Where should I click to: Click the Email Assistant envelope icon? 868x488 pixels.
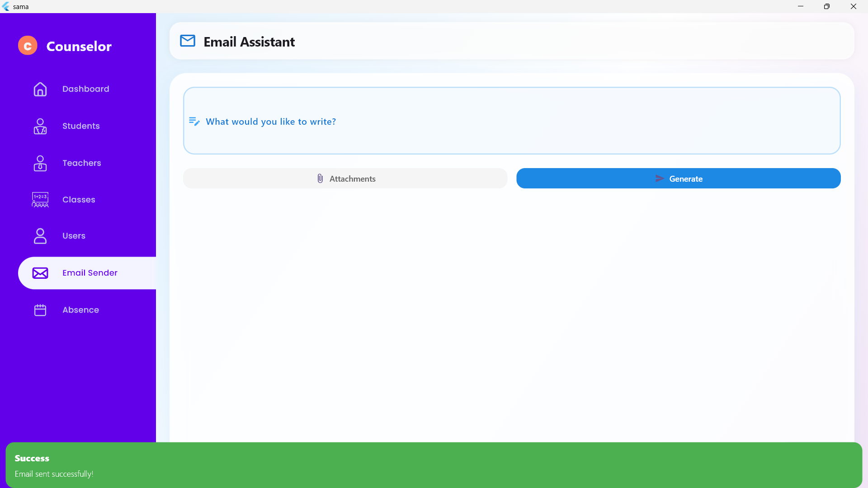(x=188, y=41)
